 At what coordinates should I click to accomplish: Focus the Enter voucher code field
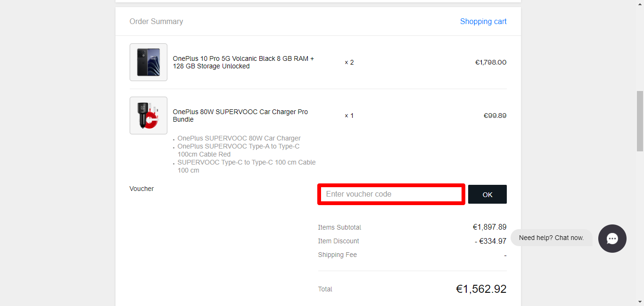point(391,194)
